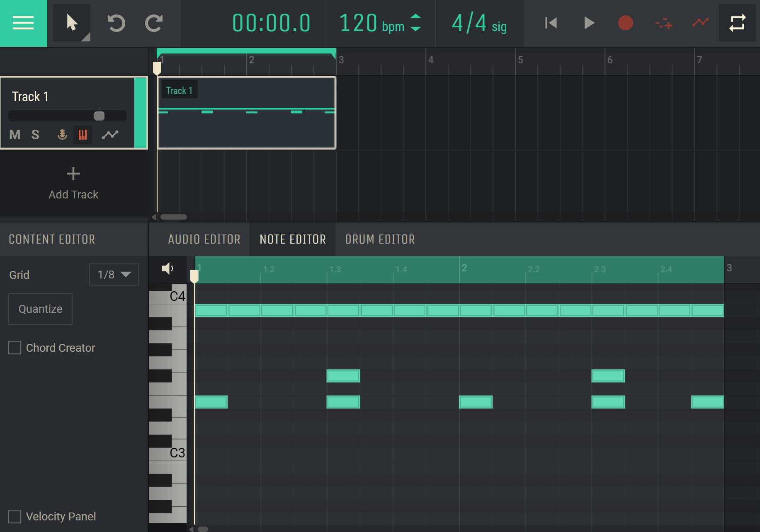This screenshot has width=760, height=532.
Task: Open the instrument piano icon on Track 1
Action: [x=83, y=135]
